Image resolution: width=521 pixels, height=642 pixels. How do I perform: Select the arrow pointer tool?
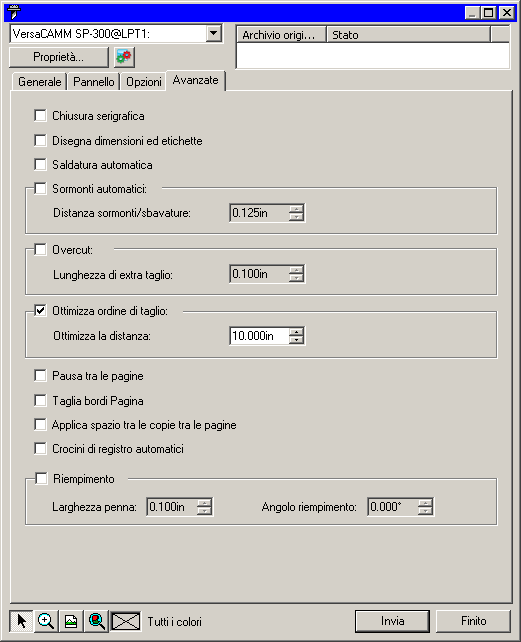21,621
